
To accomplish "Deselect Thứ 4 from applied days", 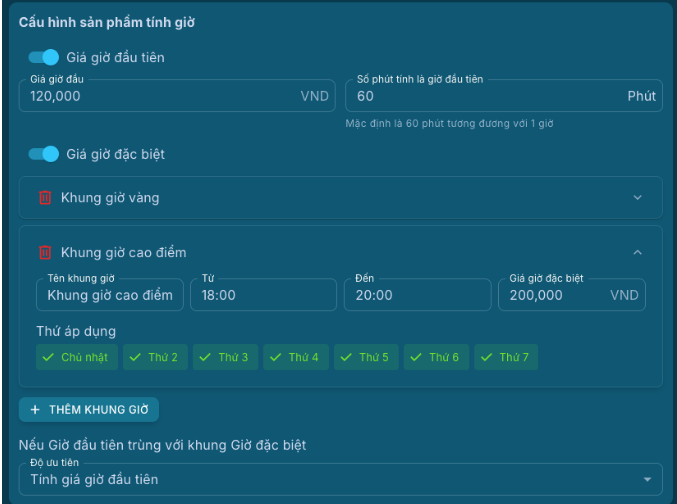I will pyautogui.click(x=295, y=357).
